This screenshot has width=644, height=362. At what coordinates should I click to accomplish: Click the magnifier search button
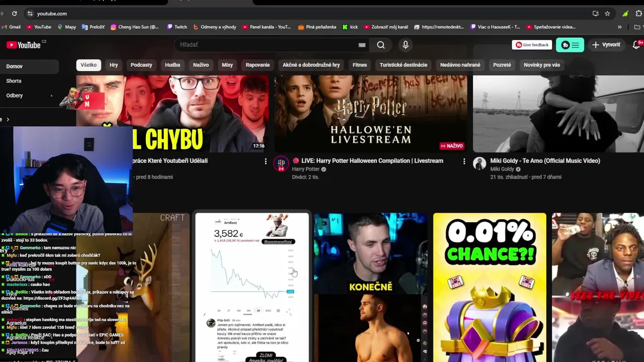[381, 45]
